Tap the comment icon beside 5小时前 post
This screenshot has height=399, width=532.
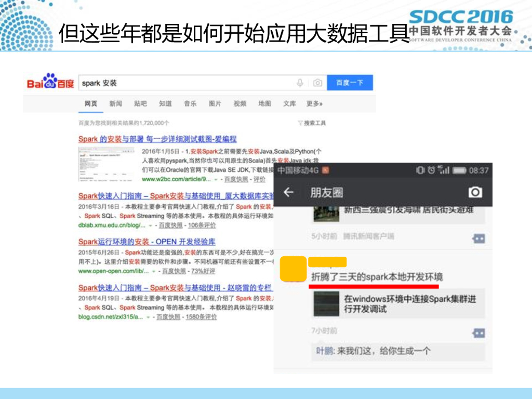478,239
